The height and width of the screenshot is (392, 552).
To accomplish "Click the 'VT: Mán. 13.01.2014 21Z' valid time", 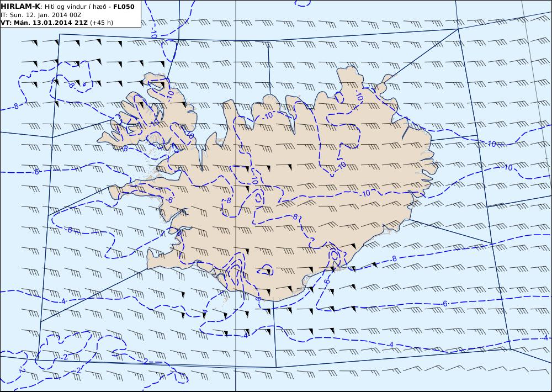I will (45, 23).
